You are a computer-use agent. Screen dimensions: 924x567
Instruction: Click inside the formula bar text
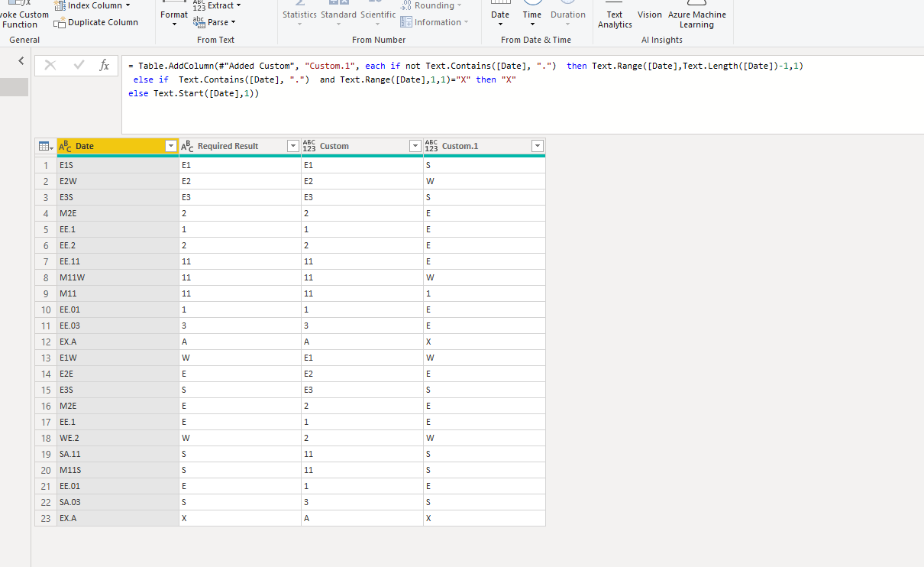[x=522, y=96]
